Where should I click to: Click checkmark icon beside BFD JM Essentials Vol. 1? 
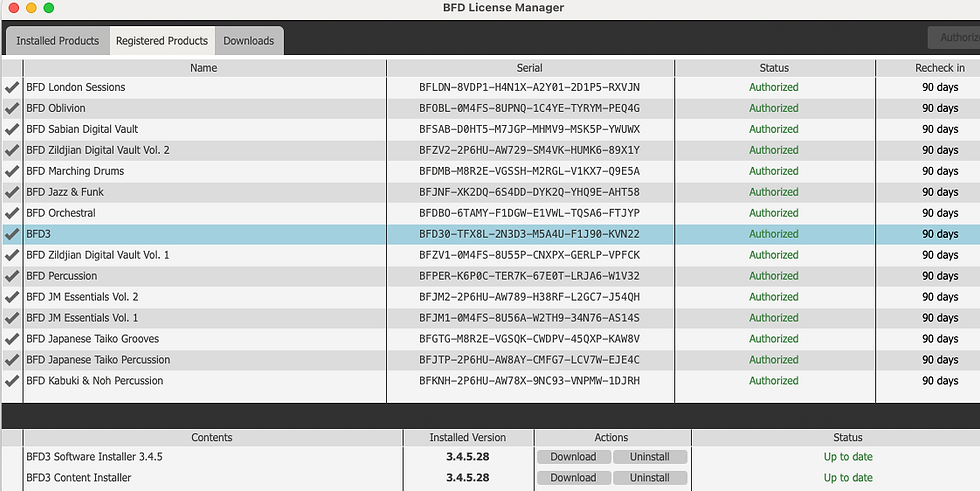coord(11,318)
